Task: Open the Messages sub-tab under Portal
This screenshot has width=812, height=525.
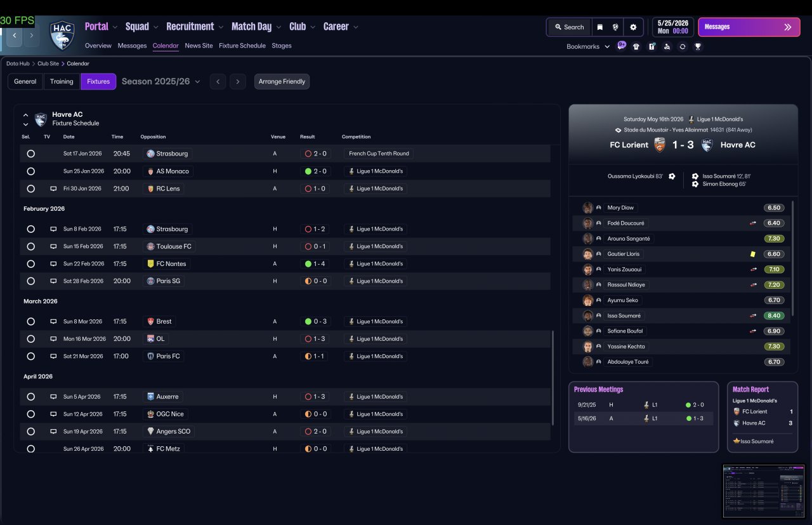Action: [132, 46]
